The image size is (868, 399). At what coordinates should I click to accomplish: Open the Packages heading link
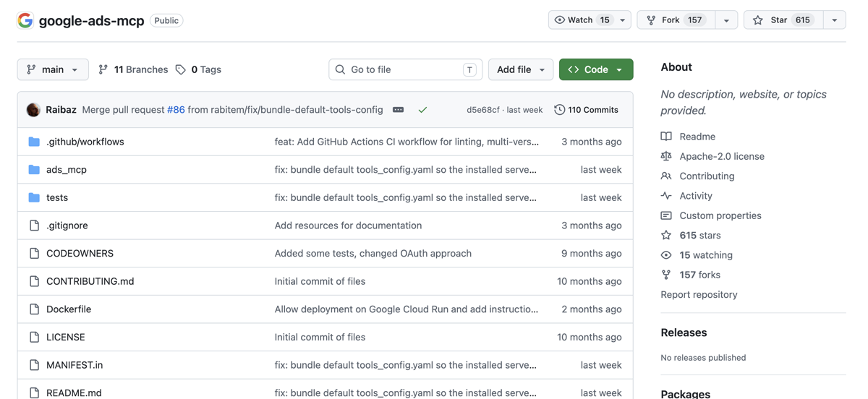pyautogui.click(x=685, y=394)
